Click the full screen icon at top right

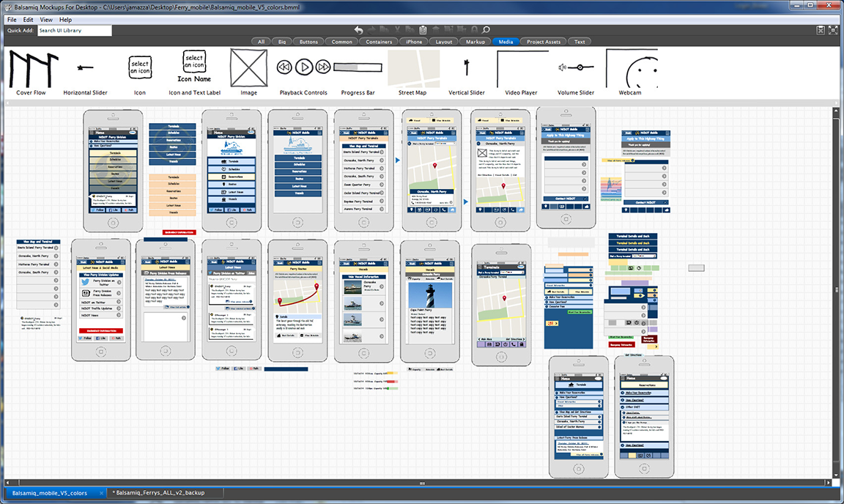[834, 30]
